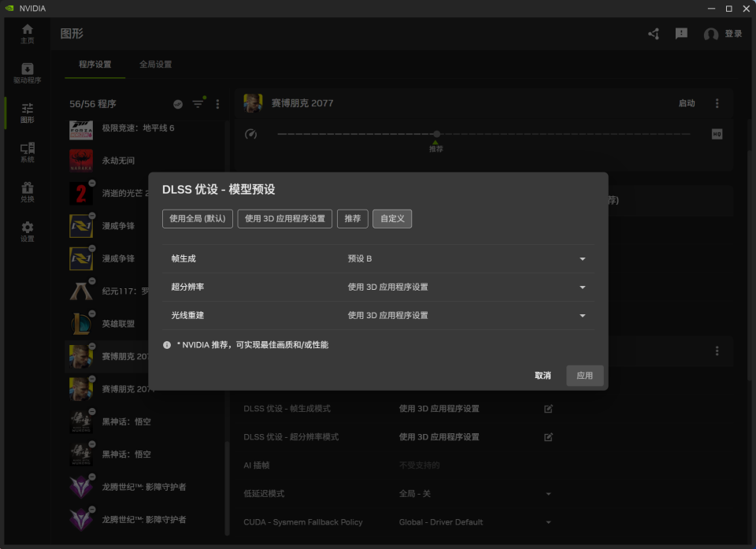Click the feedback icon in the top bar
756x549 pixels.
tap(681, 33)
